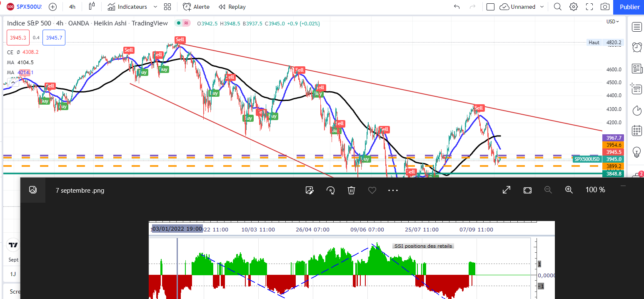Rotate the image in photo viewer
The image size is (644, 299).
(x=331, y=190)
